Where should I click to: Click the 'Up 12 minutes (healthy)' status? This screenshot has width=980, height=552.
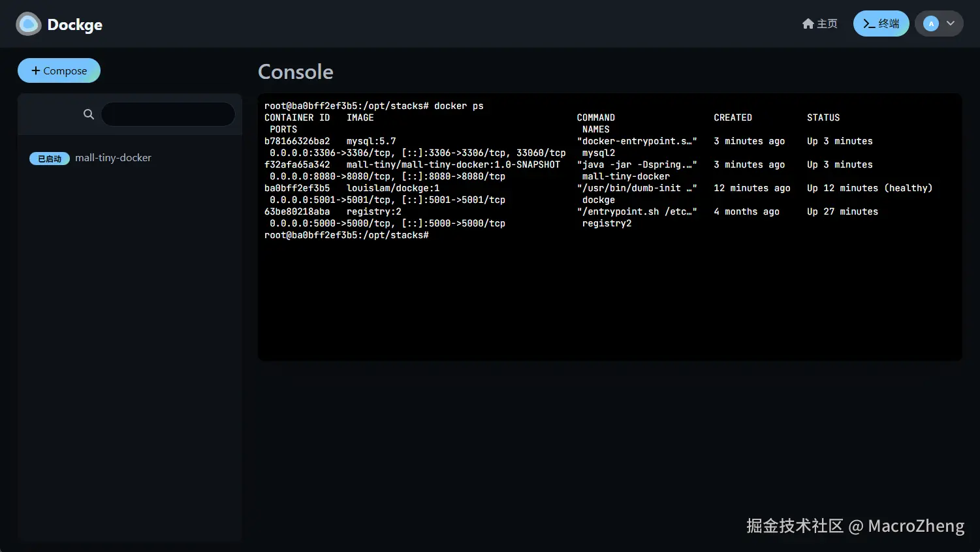[x=870, y=188]
